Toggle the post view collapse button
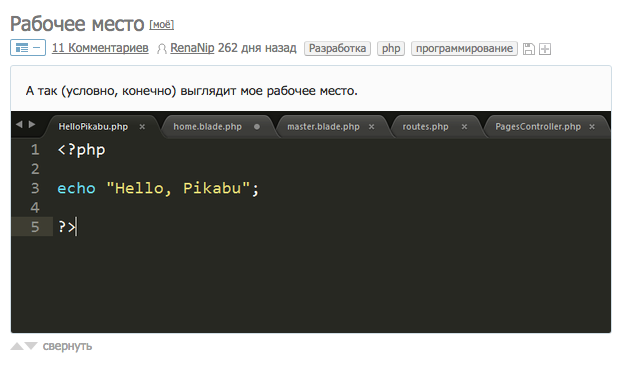 28,48
